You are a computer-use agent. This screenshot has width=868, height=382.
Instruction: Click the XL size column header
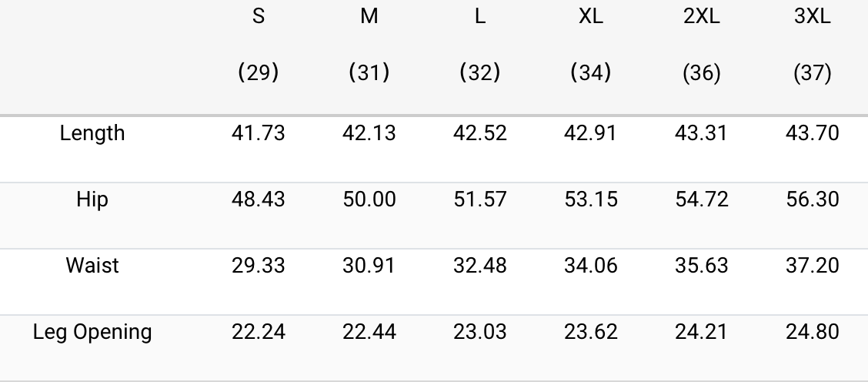coord(591,17)
